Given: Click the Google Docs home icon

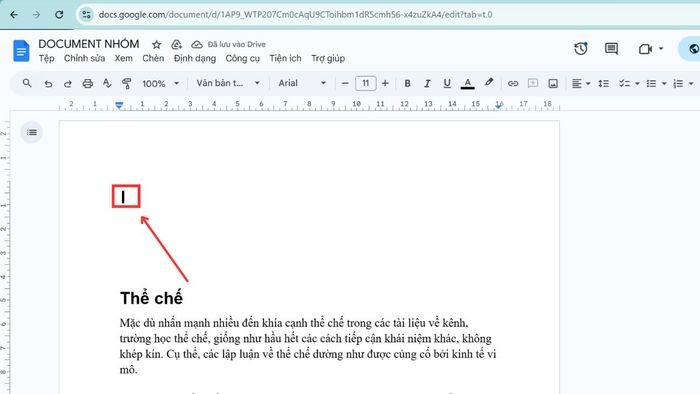Looking at the screenshot, I should (21, 51).
